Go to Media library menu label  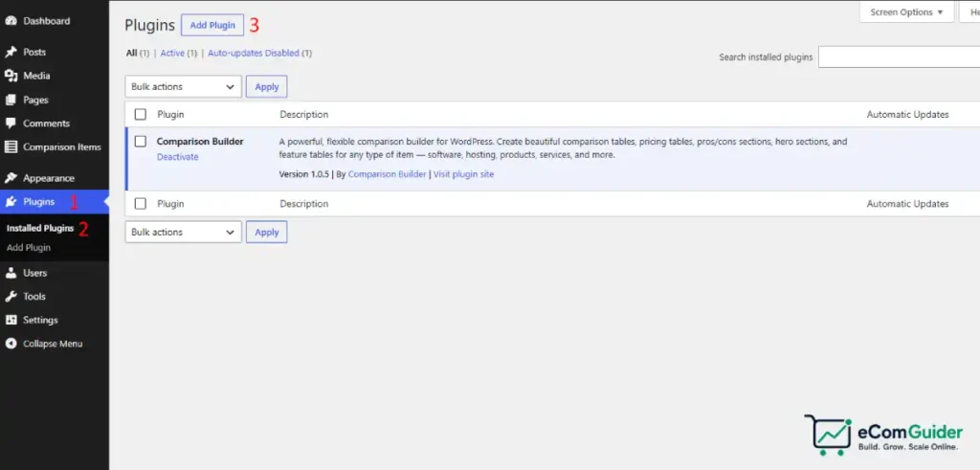tap(36, 76)
